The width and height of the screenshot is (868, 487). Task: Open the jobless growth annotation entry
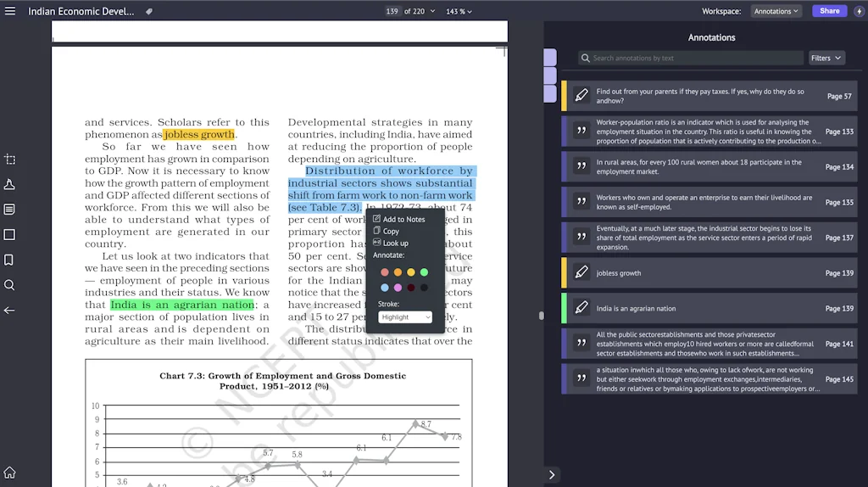pyautogui.click(x=709, y=272)
